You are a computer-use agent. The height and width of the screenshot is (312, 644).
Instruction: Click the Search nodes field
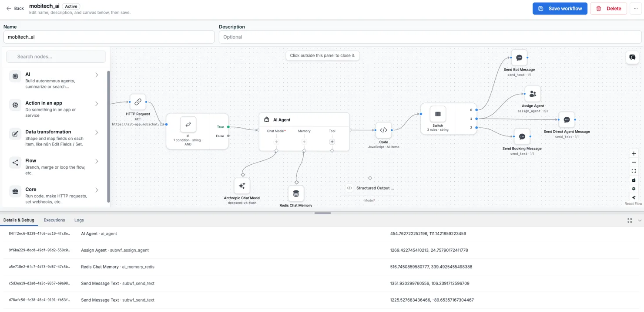56,57
